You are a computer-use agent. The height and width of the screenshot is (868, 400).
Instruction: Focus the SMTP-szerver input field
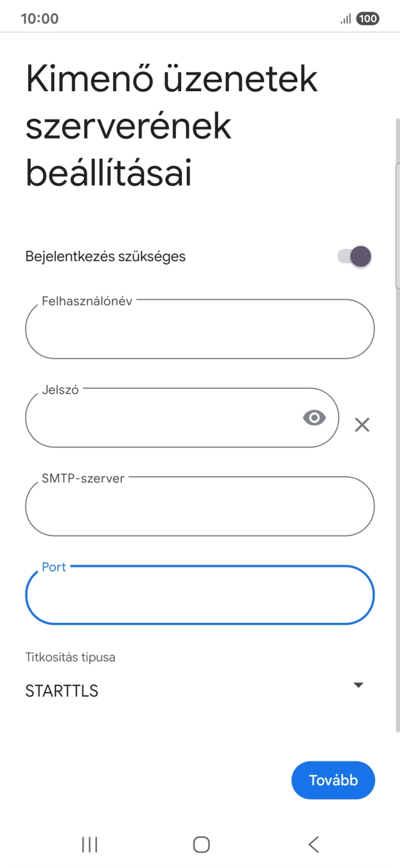point(200,506)
